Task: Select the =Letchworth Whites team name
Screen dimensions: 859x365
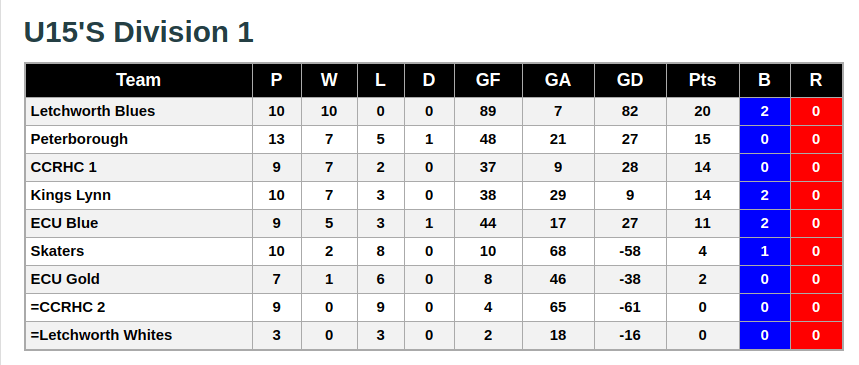Action: (101, 335)
